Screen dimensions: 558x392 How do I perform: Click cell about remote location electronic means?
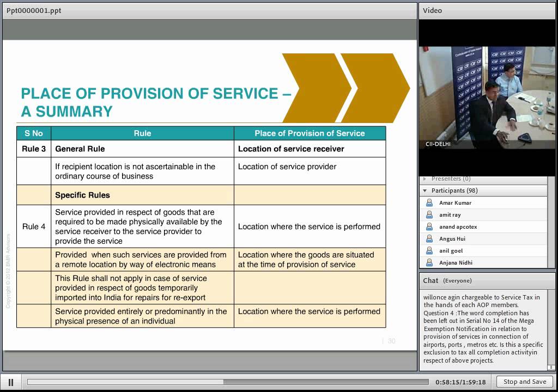[142, 260]
